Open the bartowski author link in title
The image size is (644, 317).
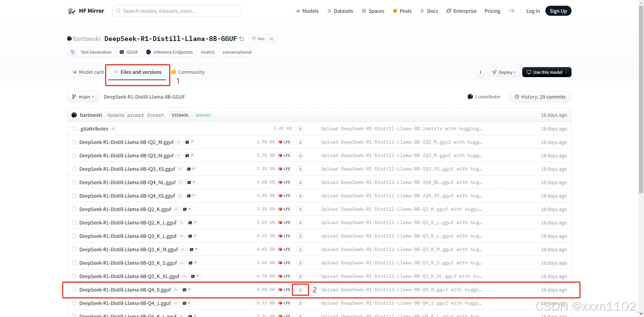click(87, 39)
